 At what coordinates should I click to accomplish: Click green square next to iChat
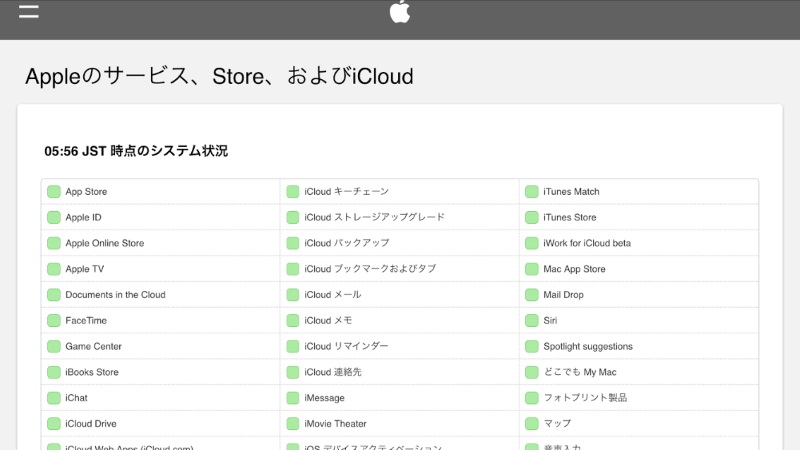(54, 397)
